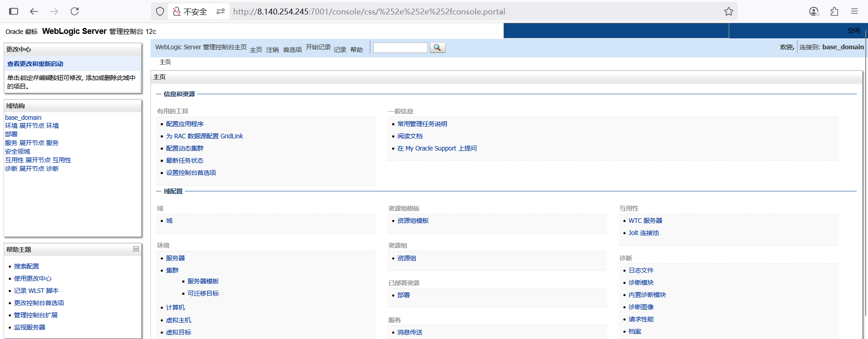This screenshot has height=339, width=868.
Task: Open 可迁移目标 link
Action: point(203,293)
